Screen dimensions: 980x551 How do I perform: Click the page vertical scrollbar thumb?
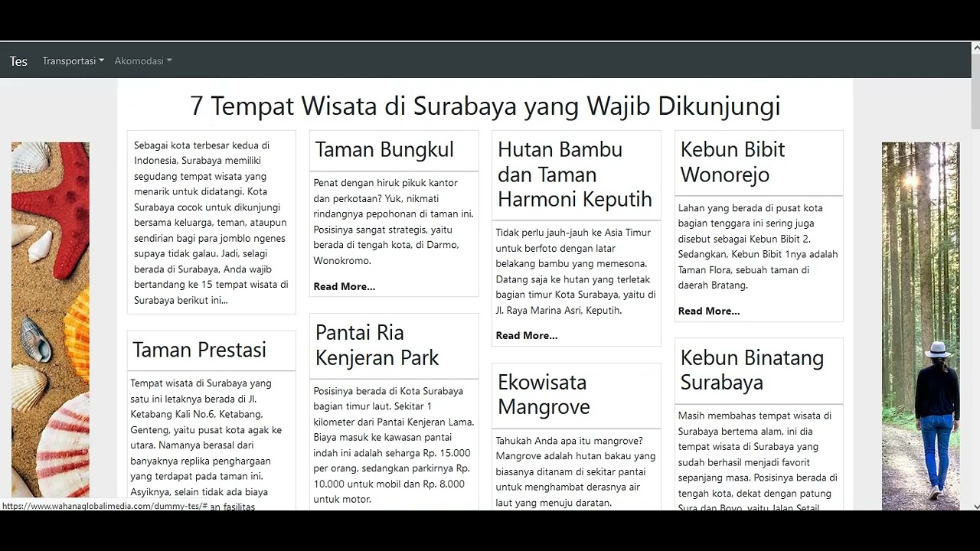pyautogui.click(x=975, y=90)
